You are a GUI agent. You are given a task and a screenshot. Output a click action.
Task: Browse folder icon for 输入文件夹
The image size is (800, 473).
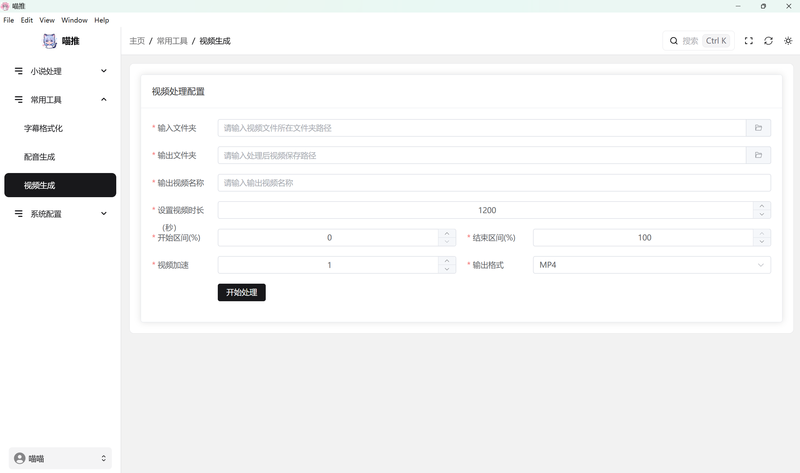[759, 128]
